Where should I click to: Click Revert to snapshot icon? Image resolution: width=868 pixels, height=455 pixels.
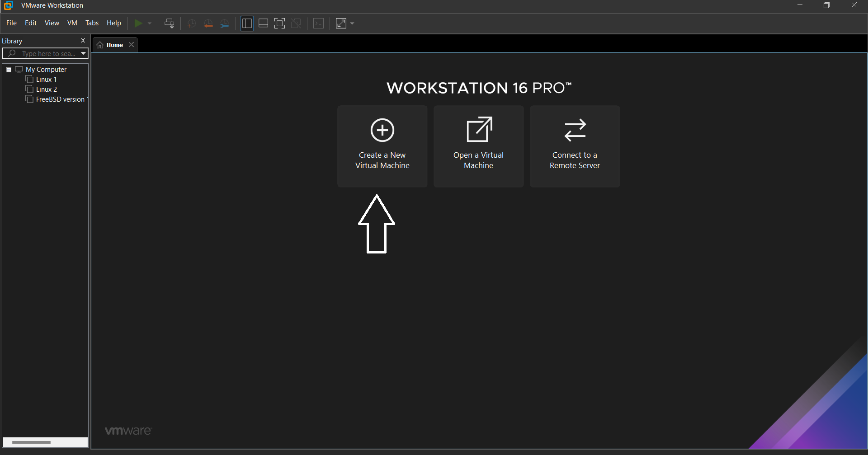click(x=208, y=23)
